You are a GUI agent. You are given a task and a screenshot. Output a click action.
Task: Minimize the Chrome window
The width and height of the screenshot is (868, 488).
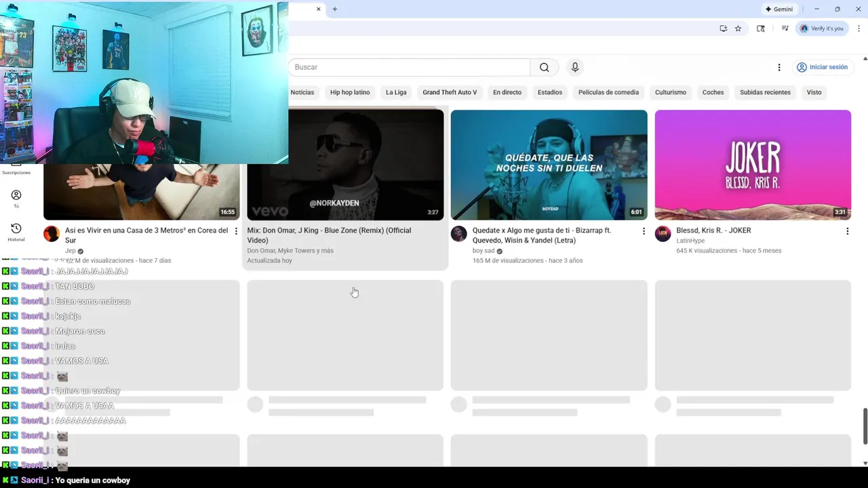[x=816, y=9]
